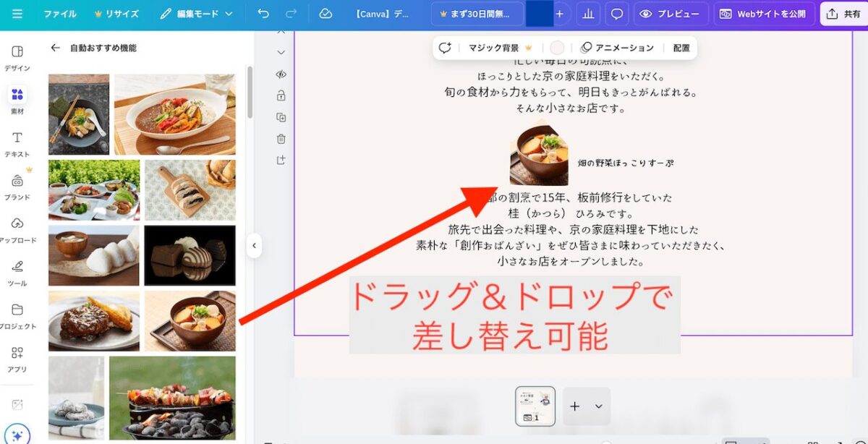Move the page down with chevron arrow
868x444 pixels.
click(281, 52)
